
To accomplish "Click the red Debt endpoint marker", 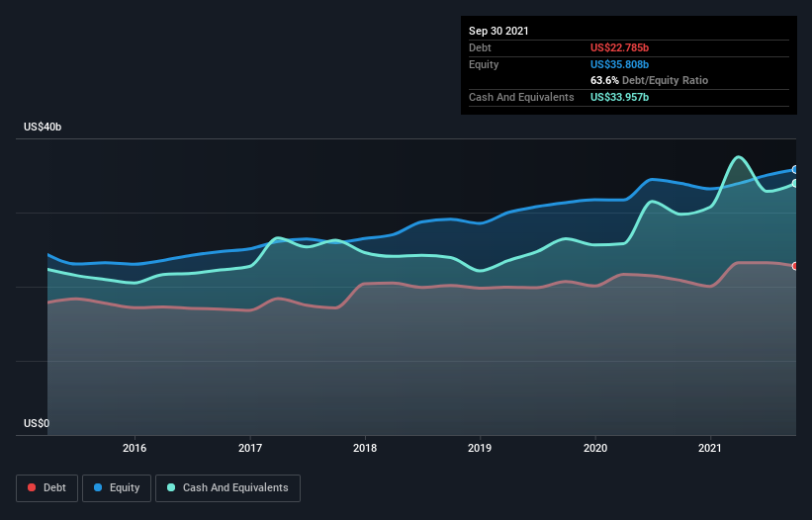I will pyautogui.click(x=795, y=266).
